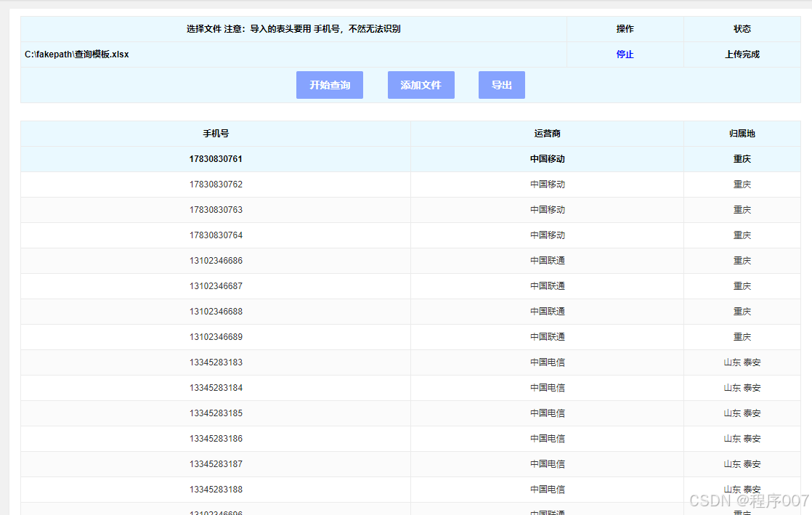Click the 运营商 table header

[x=547, y=134]
